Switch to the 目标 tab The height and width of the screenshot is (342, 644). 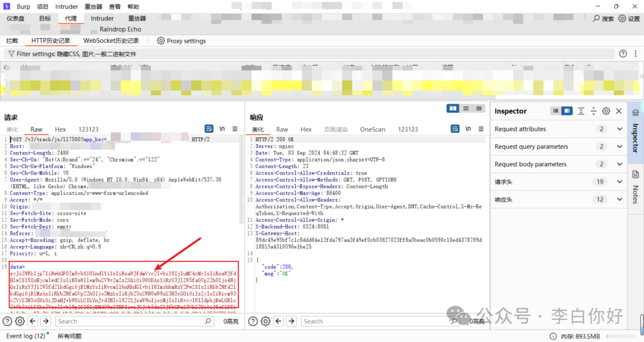45,18
